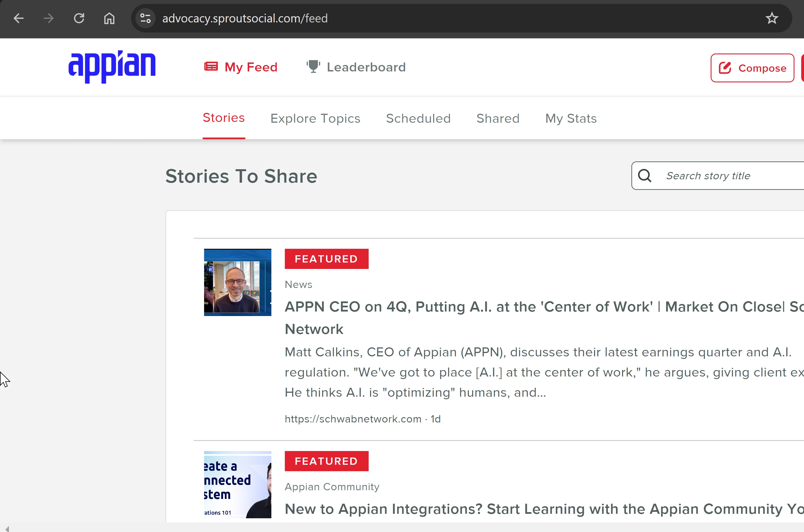The width and height of the screenshot is (804, 532).
Task: Open the Integrations 101 story thumbnail
Action: (238, 484)
